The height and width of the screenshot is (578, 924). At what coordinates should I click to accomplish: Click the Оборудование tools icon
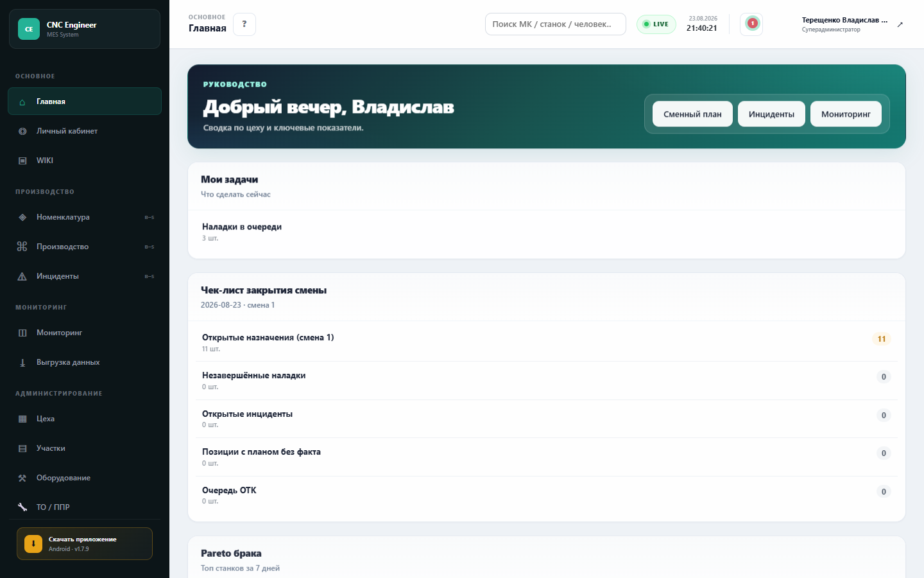click(22, 478)
